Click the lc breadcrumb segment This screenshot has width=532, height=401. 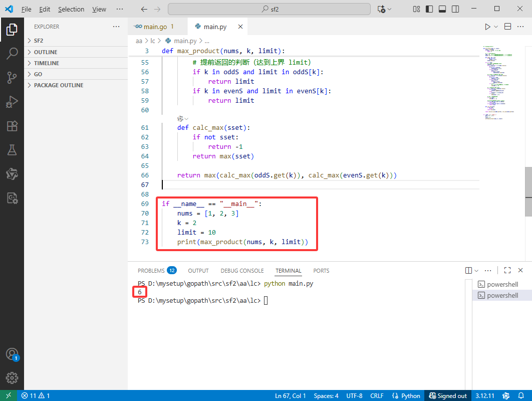153,41
